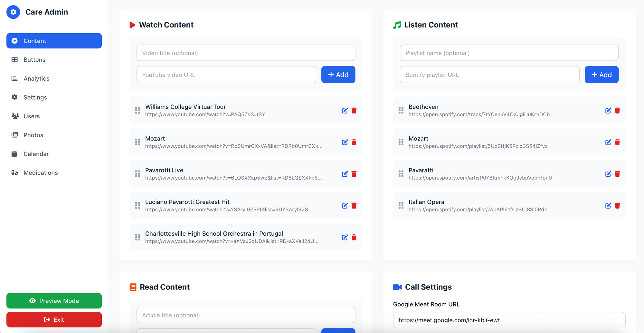Screen dimensions: 644x333
Task: Click the Exit button
Action: click(54, 319)
